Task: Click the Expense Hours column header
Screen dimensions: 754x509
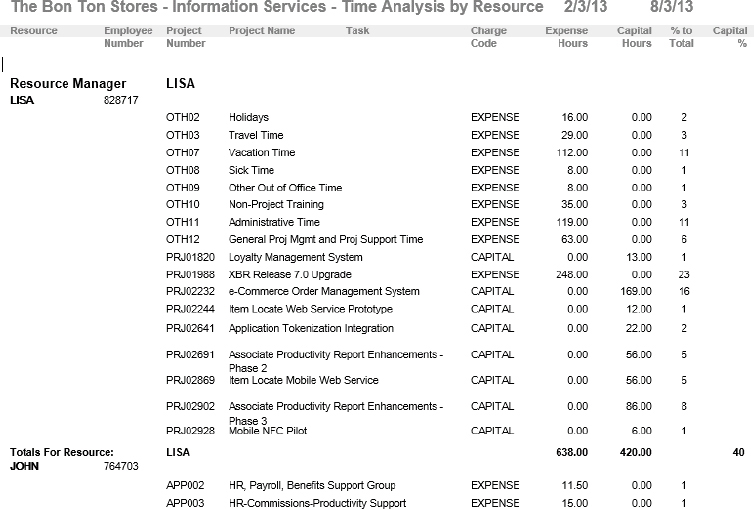Action: 566,37
